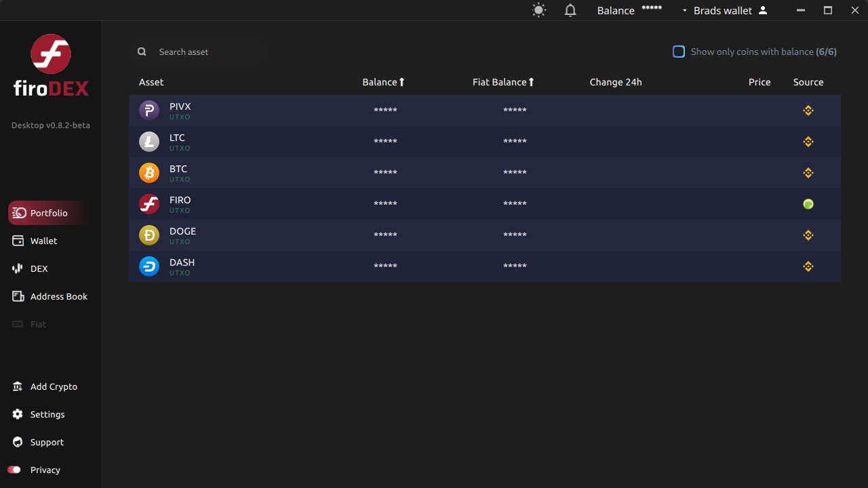Click the DEX chart icon in sidebar

[x=18, y=268]
